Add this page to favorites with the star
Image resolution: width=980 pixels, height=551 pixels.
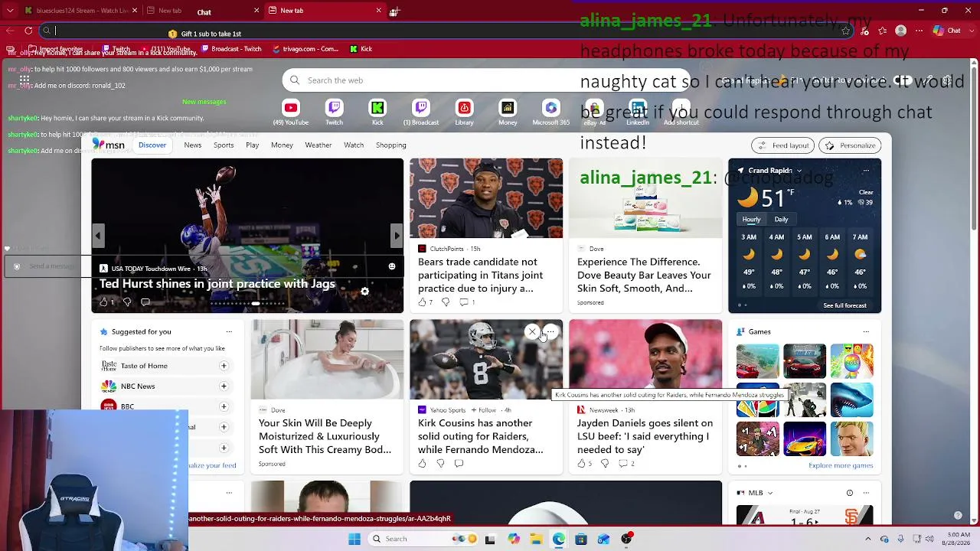coord(845,31)
